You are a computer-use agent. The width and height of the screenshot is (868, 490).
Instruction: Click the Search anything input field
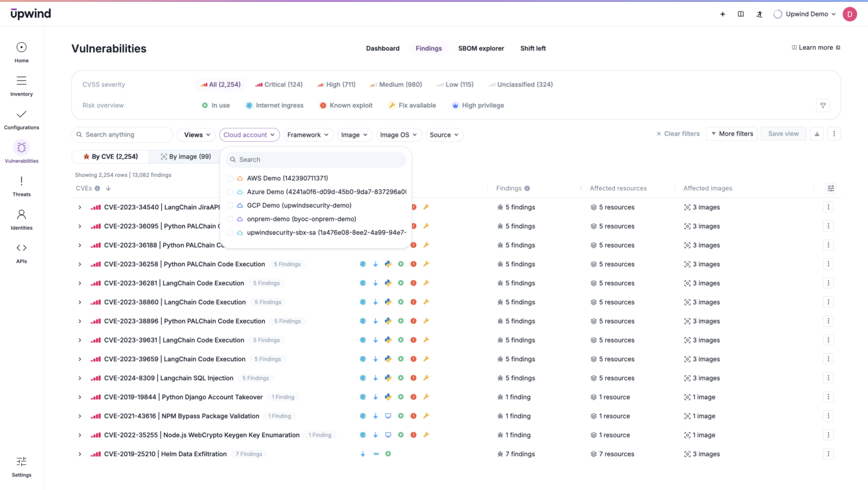[x=122, y=135]
